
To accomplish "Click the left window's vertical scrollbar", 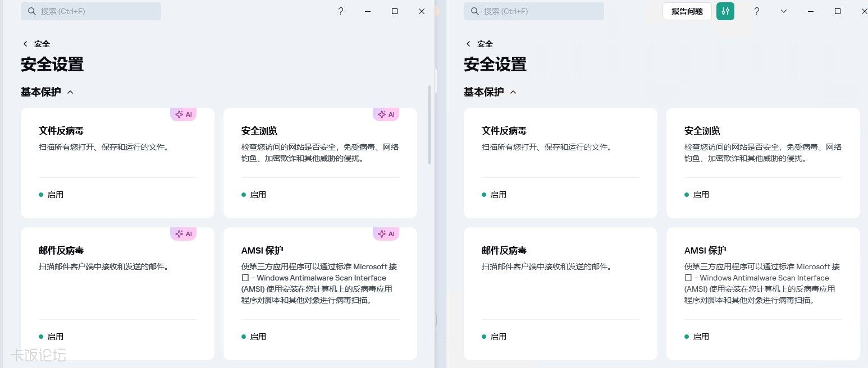I will click(430, 125).
